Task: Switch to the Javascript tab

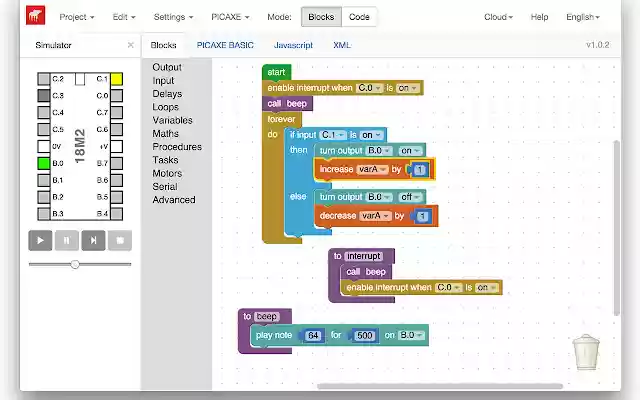Action: [x=293, y=45]
